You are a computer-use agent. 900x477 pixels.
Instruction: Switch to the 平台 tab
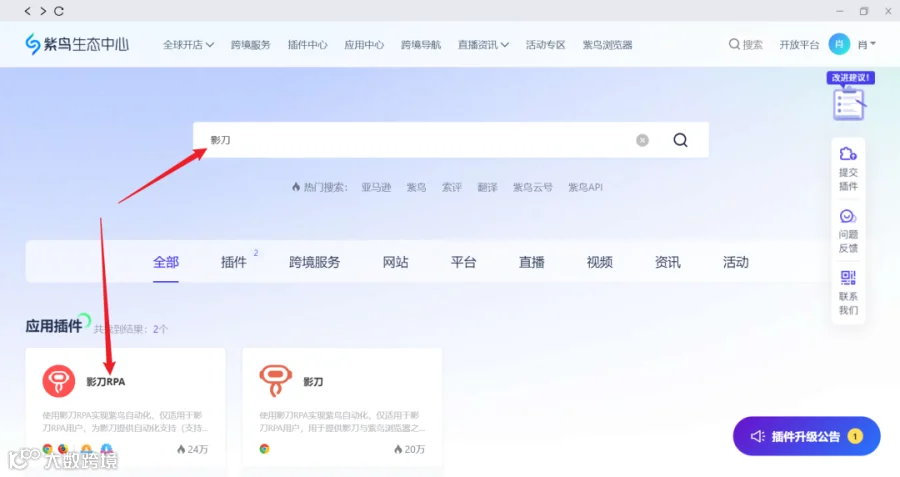coord(463,262)
